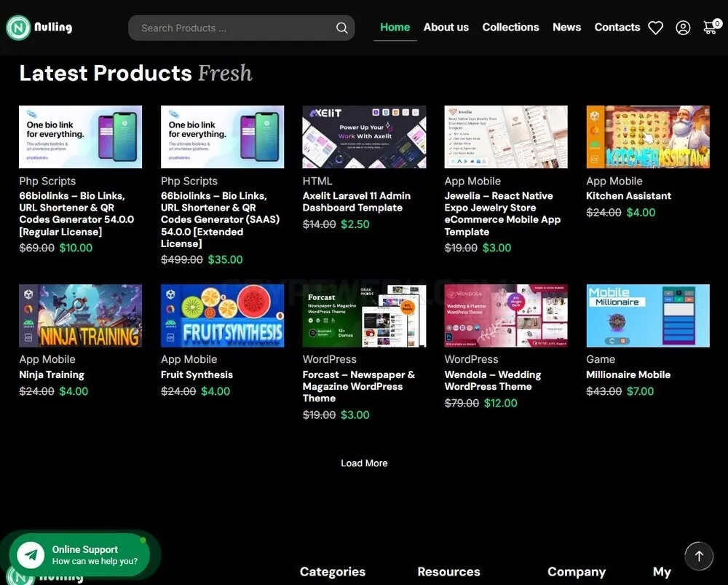Click App Mobile category above Fruit Synthesis
Screen dimensions: 728x585
[x=189, y=359]
